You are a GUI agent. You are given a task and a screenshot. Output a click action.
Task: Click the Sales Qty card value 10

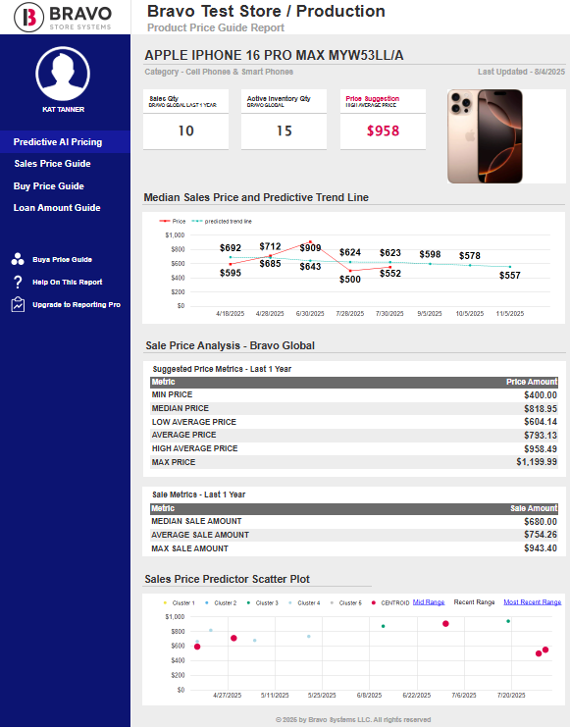click(186, 130)
